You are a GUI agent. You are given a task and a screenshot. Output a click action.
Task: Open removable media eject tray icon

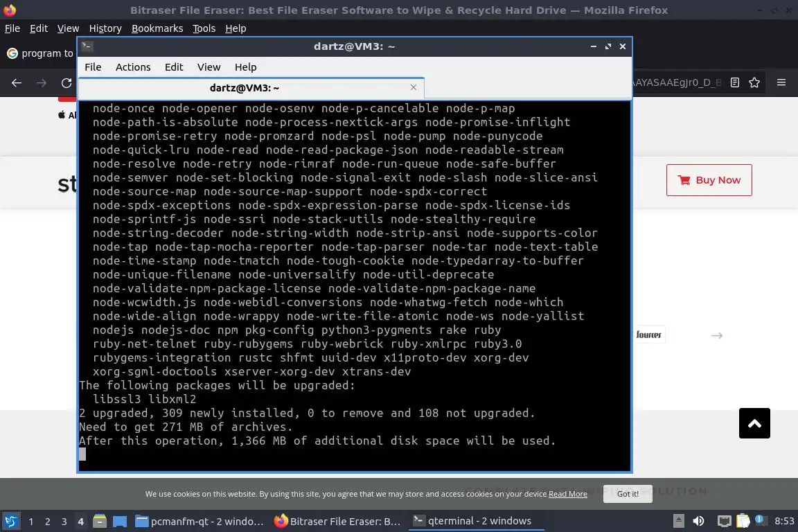pos(678,522)
